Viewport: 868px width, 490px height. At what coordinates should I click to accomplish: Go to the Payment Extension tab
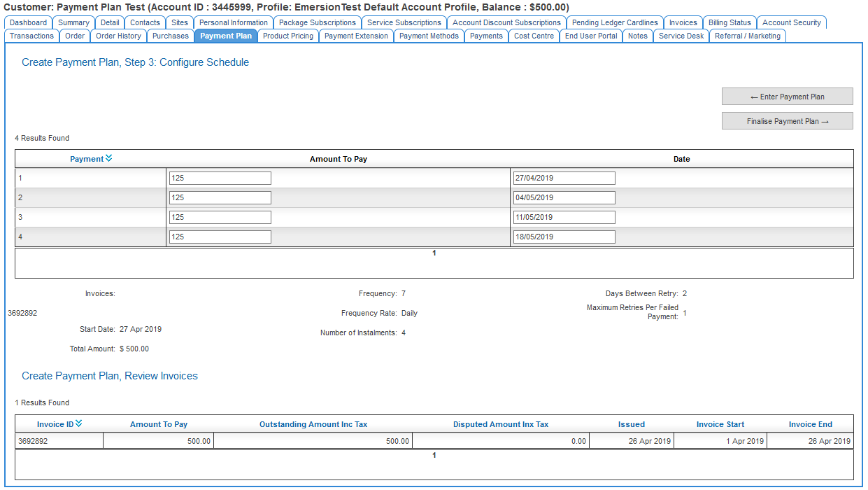click(x=356, y=36)
